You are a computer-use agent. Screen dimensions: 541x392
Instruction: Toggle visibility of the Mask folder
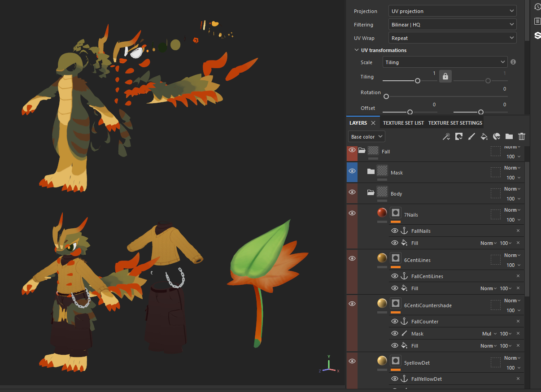[352, 171]
